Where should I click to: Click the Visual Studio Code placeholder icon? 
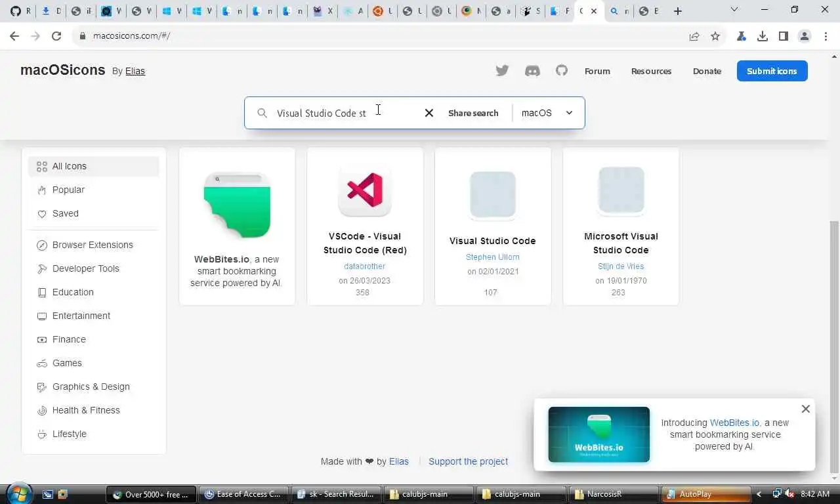click(x=493, y=195)
